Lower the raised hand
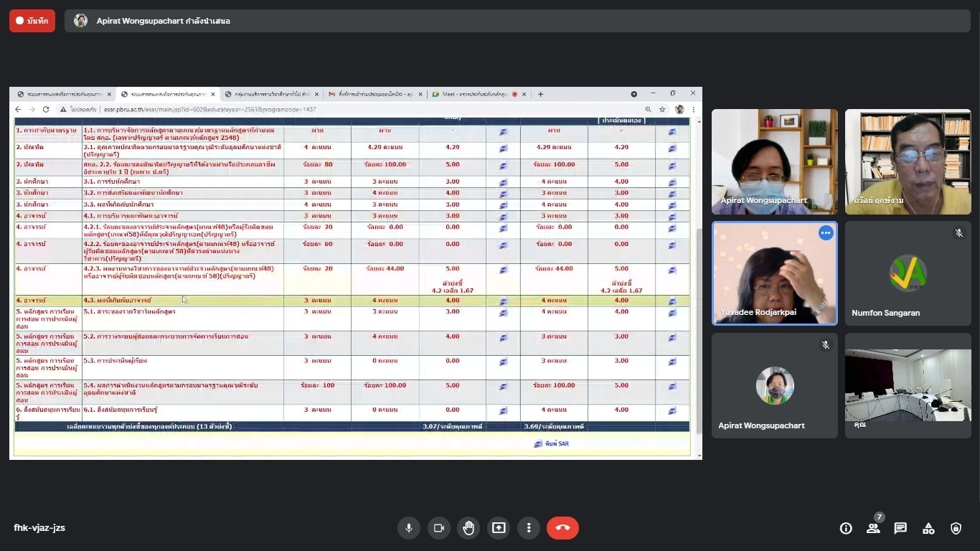Viewport: 980px width, 551px height. 468,528
